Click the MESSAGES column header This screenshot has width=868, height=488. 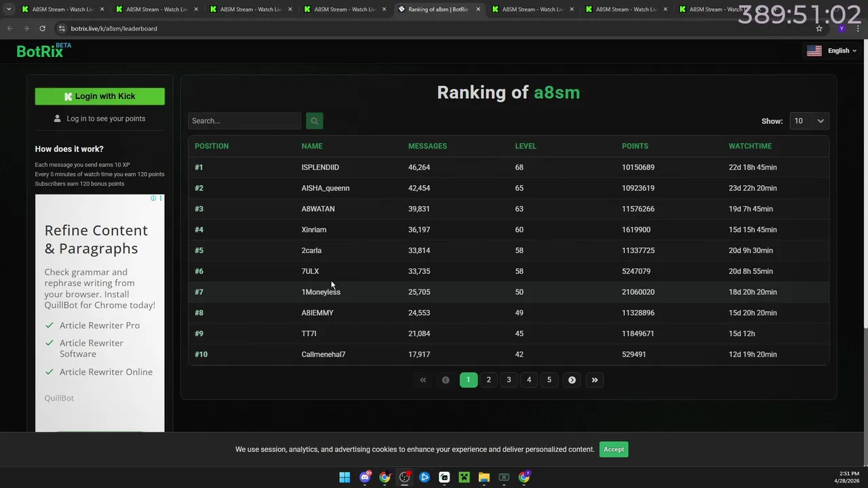click(427, 146)
